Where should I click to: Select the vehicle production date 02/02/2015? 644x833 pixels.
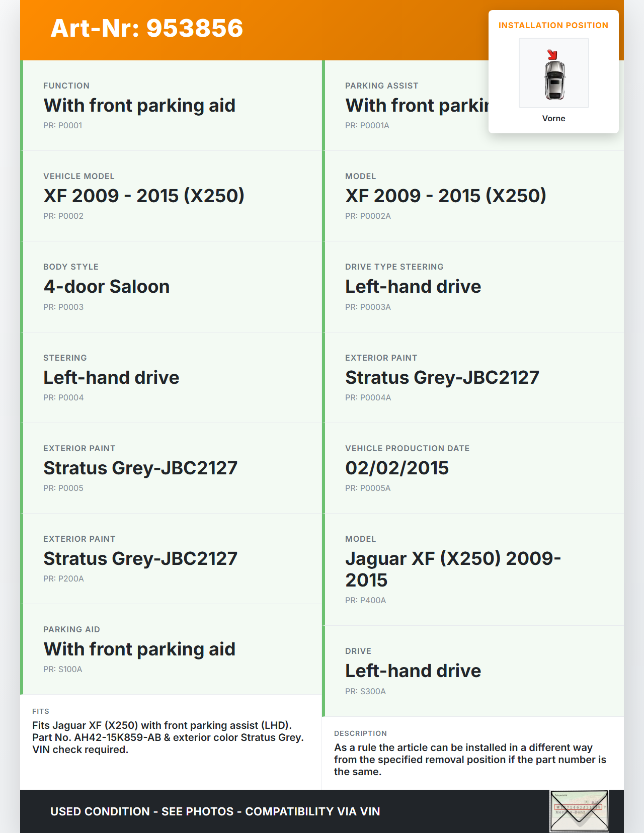click(x=397, y=468)
